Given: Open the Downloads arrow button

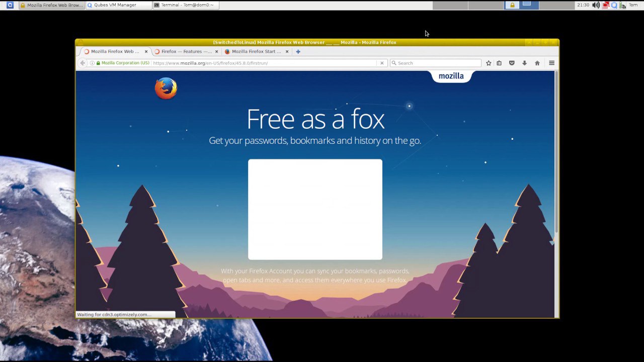Looking at the screenshot, I should point(524,63).
